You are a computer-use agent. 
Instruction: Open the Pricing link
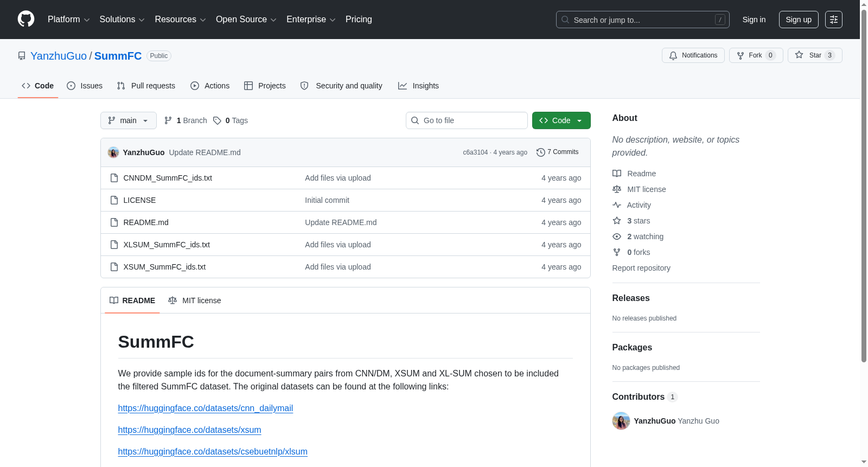(x=359, y=20)
